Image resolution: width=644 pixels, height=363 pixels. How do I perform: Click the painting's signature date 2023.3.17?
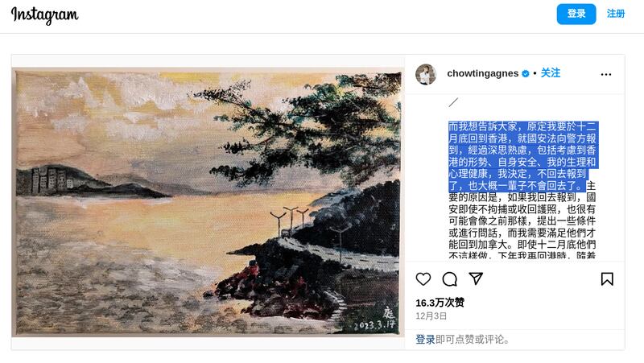coord(374,325)
